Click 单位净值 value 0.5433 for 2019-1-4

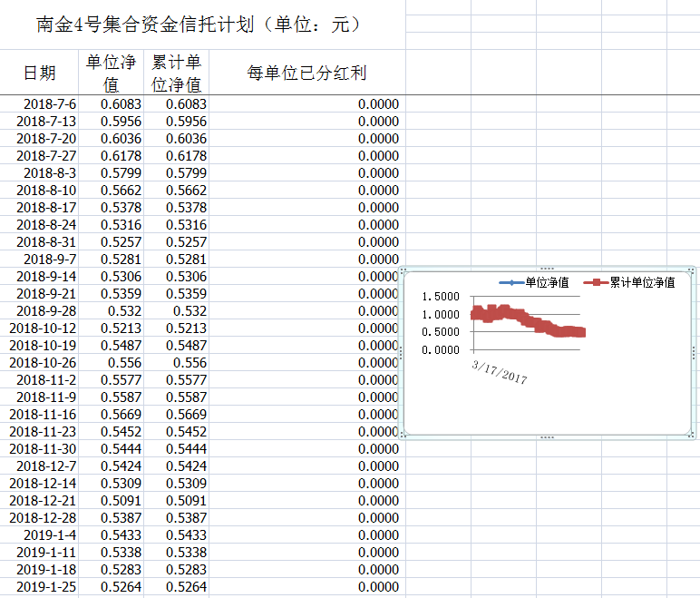[112, 535]
